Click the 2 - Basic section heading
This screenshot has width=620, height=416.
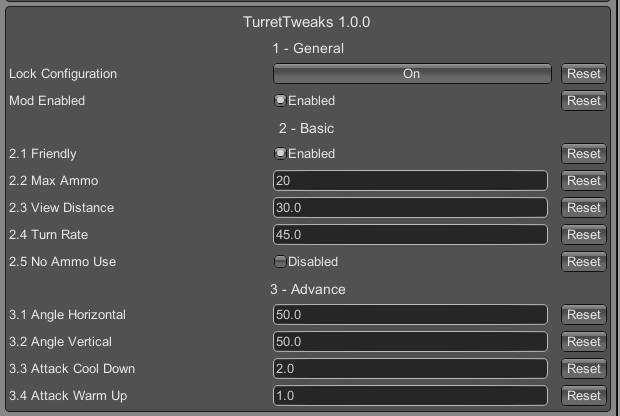[306, 128]
